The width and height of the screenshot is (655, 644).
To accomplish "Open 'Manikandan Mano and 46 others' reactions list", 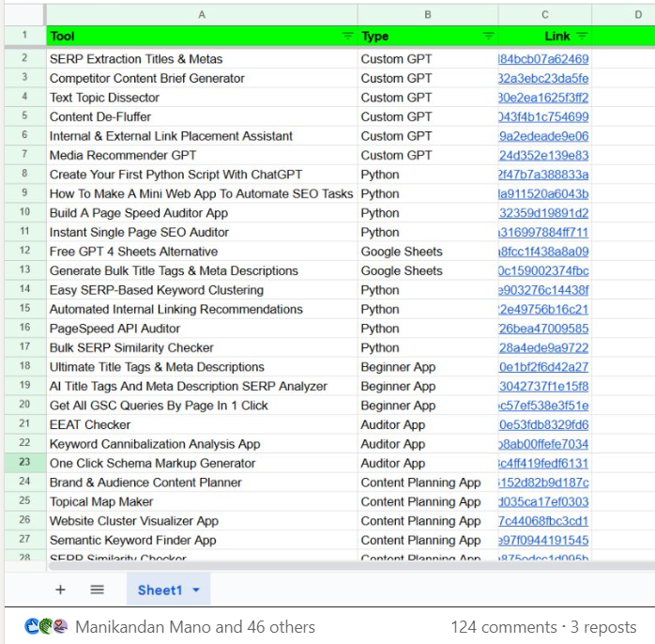I will pyautogui.click(x=194, y=627).
